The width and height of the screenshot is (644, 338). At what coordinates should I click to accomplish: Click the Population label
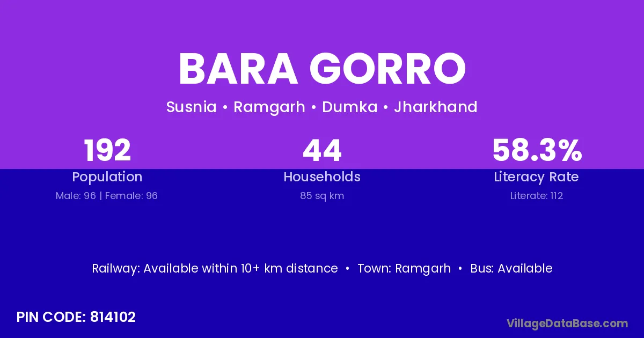tap(107, 177)
